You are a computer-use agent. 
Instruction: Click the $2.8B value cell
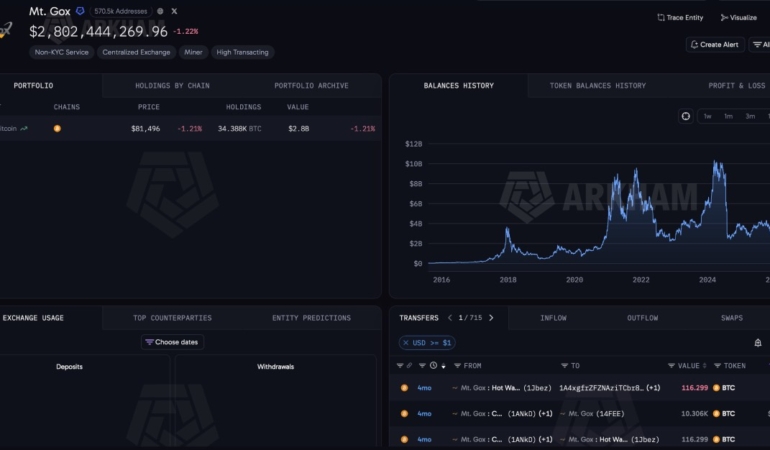[x=299, y=129]
